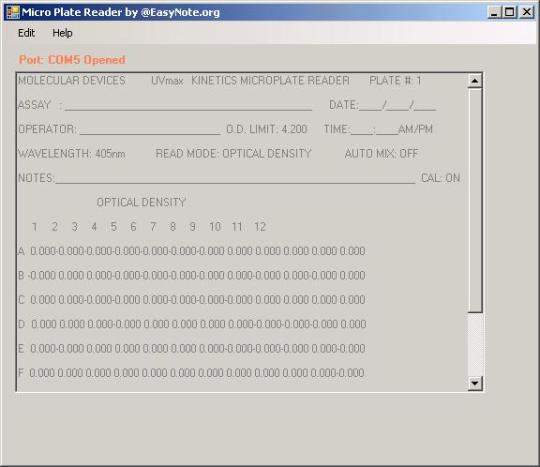Open the Help menu

coord(62,33)
